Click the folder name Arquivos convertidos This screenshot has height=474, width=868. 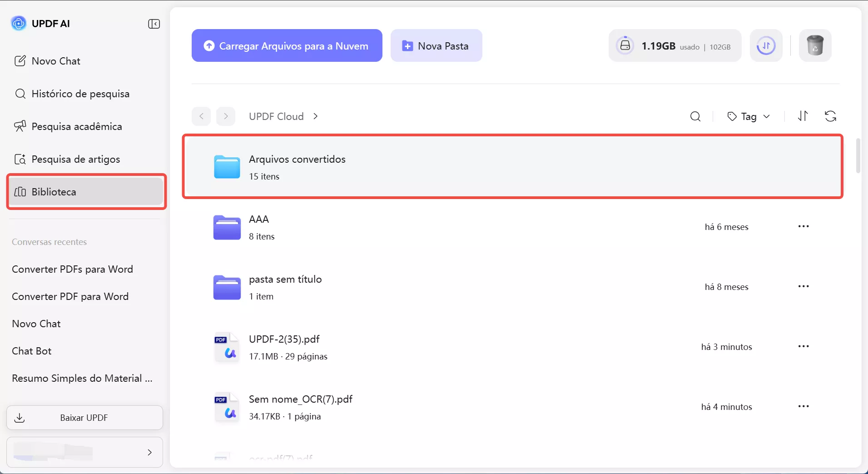coord(297,159)
